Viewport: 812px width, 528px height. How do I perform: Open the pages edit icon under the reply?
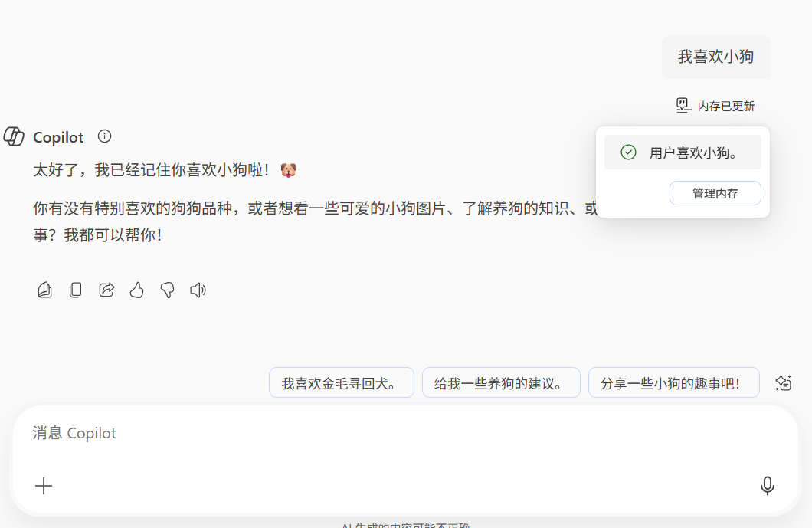click(x=45, y=290)
